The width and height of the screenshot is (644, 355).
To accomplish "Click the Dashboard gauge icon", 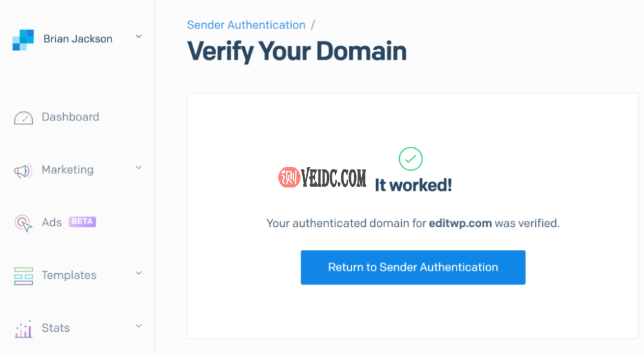I will 23,118.
